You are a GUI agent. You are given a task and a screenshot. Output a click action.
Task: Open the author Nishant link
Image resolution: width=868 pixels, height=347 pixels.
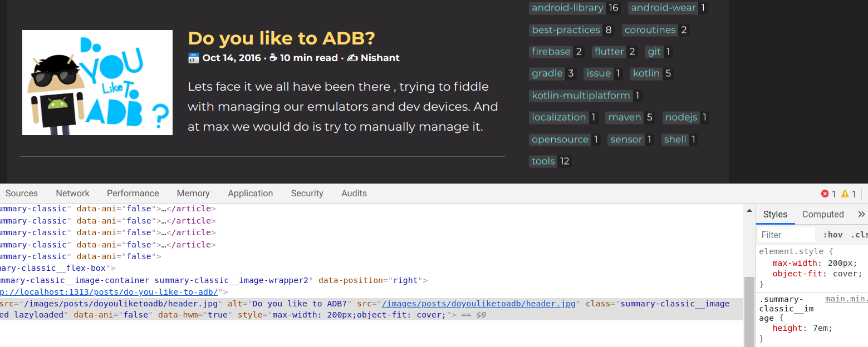pos(380,58)
